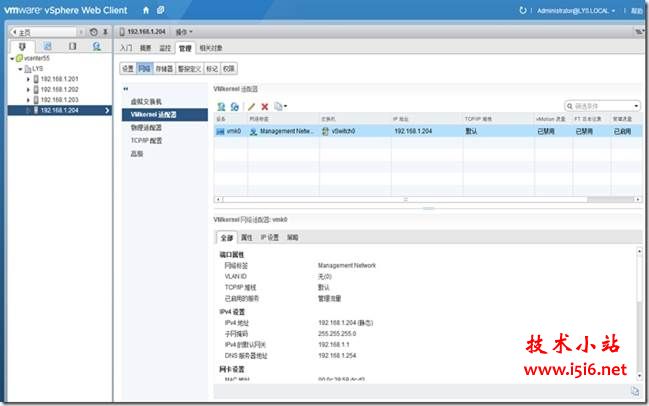Image resolution: width=649 pixels, height=406 pixels.
Task: Select 高级 in the side menu
Action: pos(137,154)
